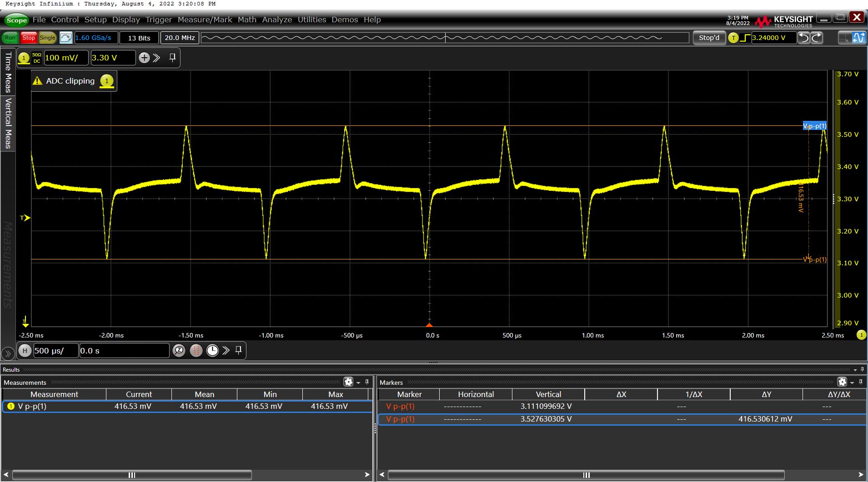Open the Measure/Mark menu
This screenshot has height=482, width=868.
coord(205,20)
